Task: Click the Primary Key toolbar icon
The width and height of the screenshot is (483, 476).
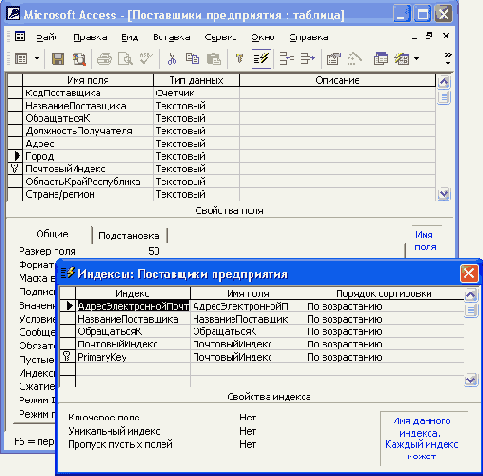Action: 239,59
